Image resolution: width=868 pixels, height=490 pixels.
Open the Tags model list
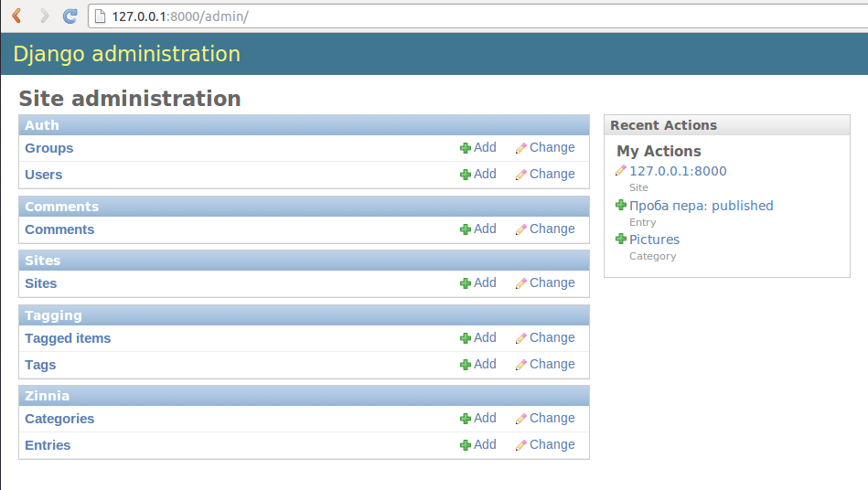[x=40, y=365]
